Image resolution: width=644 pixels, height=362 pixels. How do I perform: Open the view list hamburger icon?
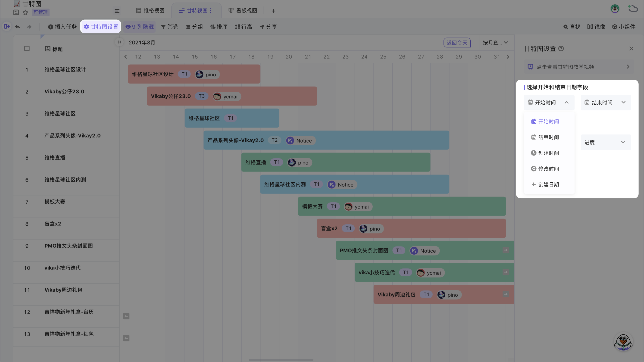click(x=117, y=11)
